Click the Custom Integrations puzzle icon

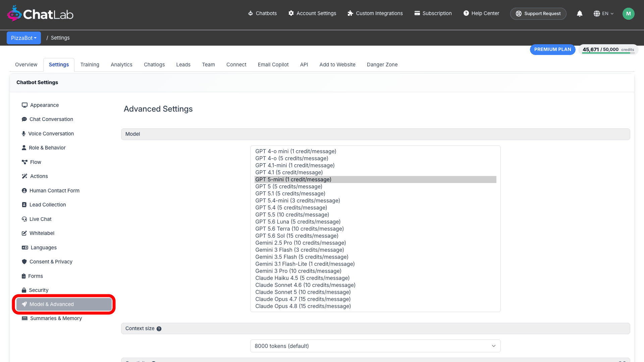coord(351,13)
